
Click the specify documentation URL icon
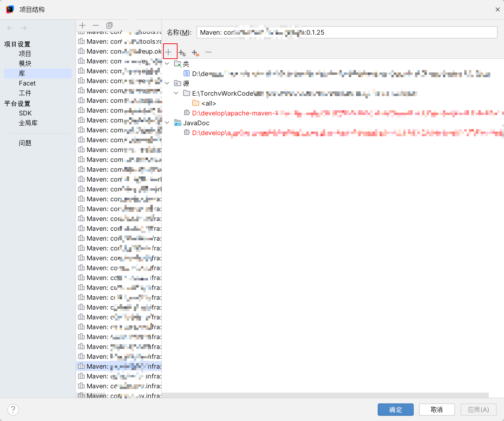point(182,52)
